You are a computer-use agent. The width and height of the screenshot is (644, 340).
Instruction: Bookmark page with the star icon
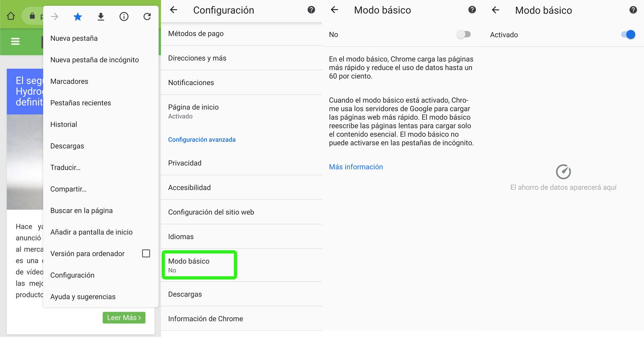[x=78, y=16]
